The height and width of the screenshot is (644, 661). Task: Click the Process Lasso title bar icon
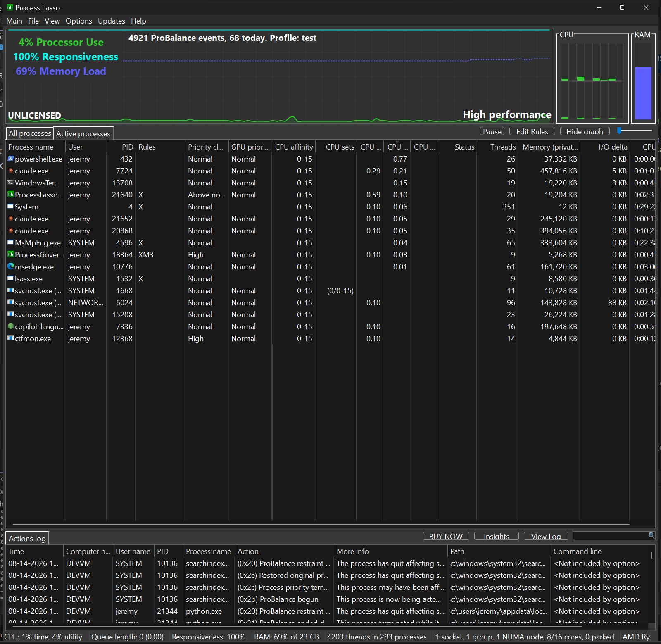(10, 7)
